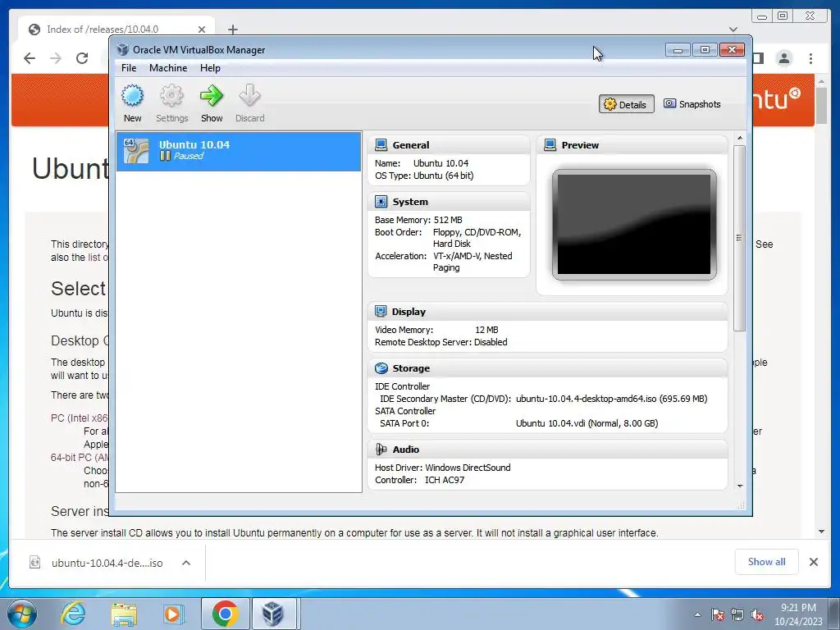The width and height of the screenshot is (840, 630).
Task: Open the Settings gear toolbar icon
Action: coord(171,97)
